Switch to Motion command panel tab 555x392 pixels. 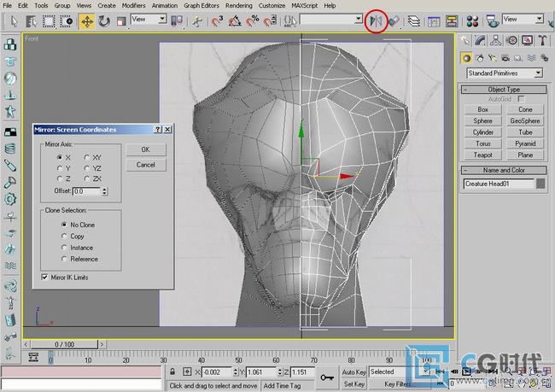(511, 40)
